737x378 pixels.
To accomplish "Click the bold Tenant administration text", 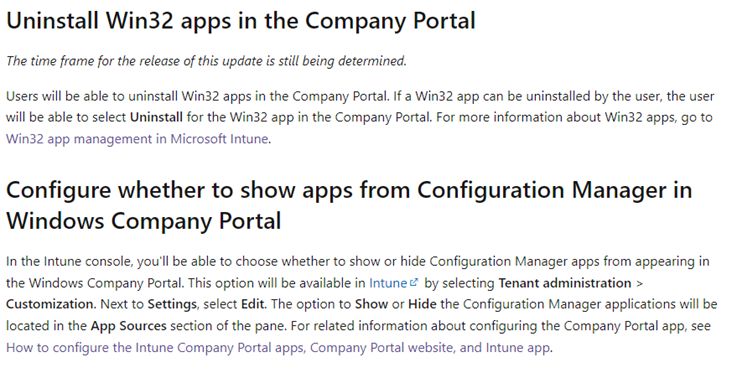I will coord(565,283).
